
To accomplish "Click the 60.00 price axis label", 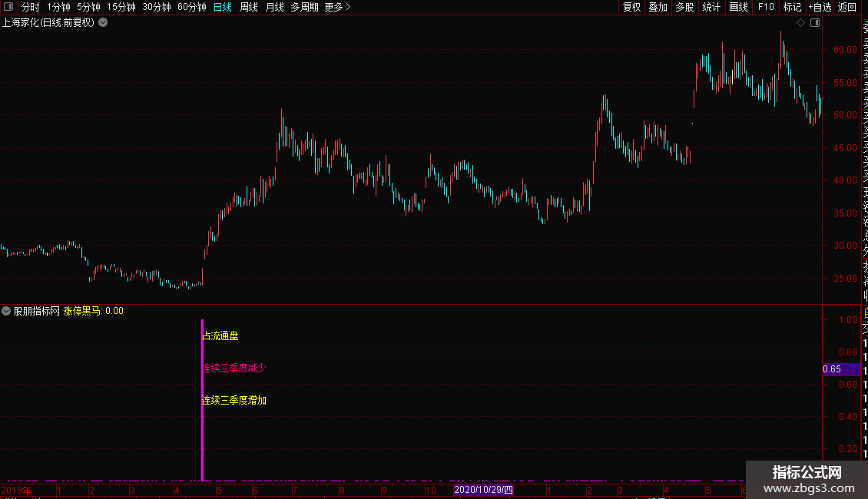I will click(x=845, y=50).
